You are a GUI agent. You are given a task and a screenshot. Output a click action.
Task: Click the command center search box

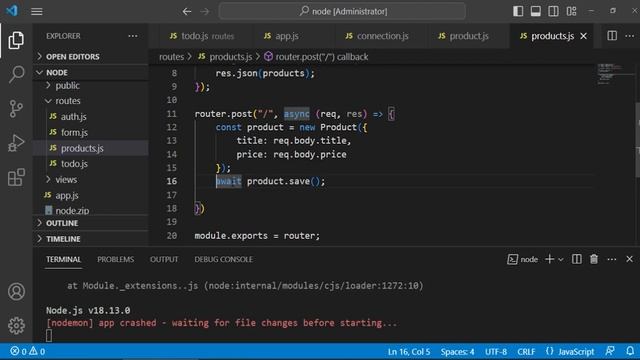(x=342, y=11)
